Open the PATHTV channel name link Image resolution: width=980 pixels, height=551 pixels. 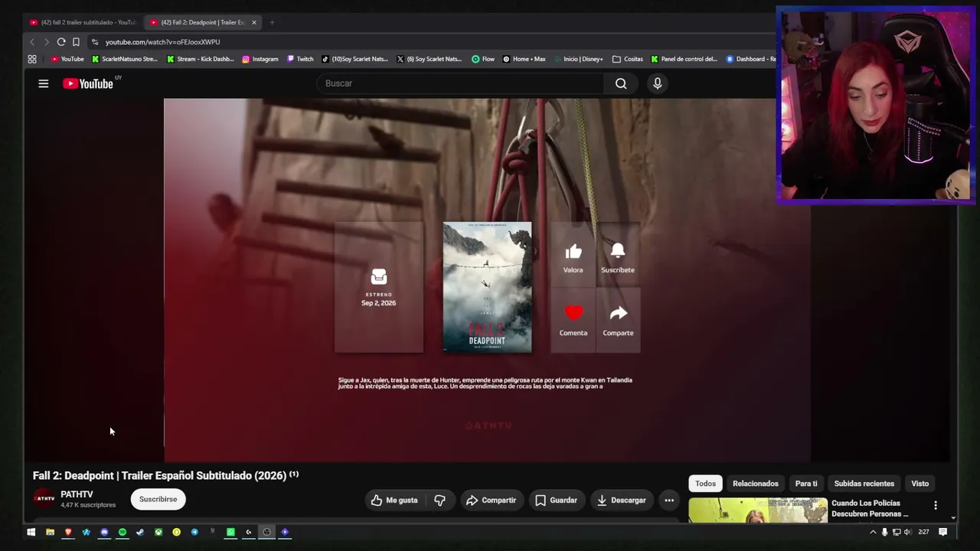pos(77,494)
